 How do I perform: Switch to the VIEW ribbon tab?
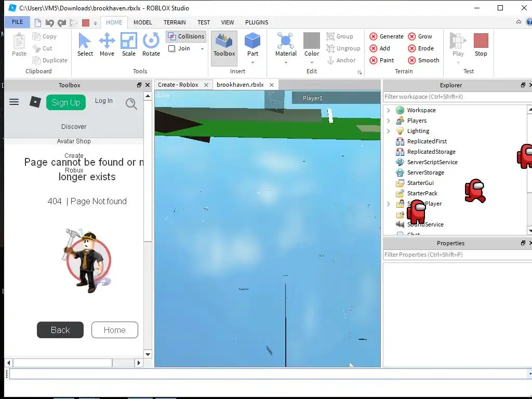pos(228,22)
